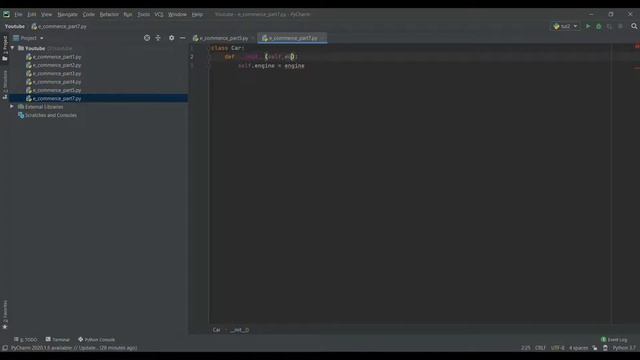Click the PyCharm application logo icon

6,14
